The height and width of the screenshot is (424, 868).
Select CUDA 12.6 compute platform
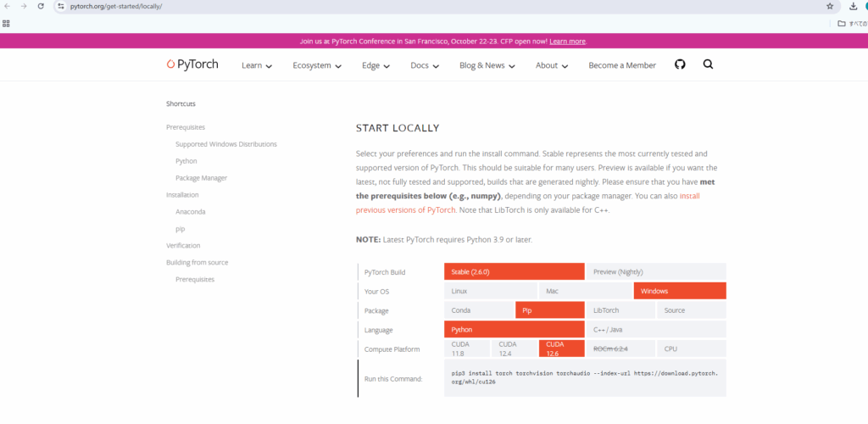pos(561,349)
